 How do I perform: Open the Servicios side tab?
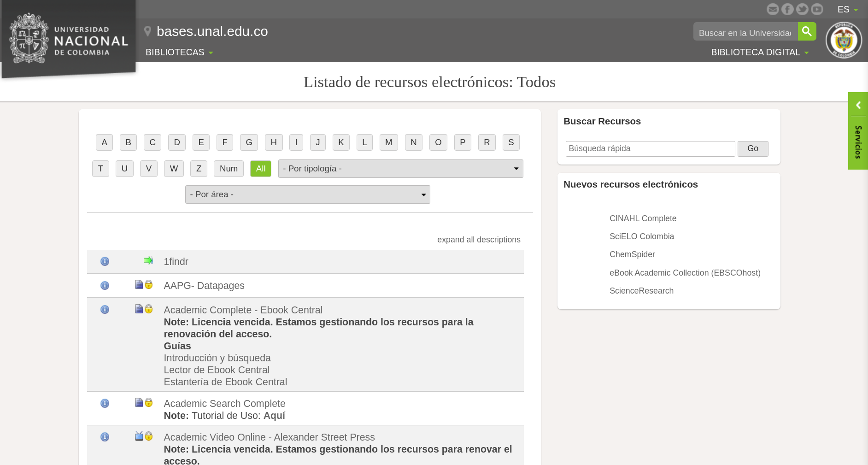click(x=858, y=142)
